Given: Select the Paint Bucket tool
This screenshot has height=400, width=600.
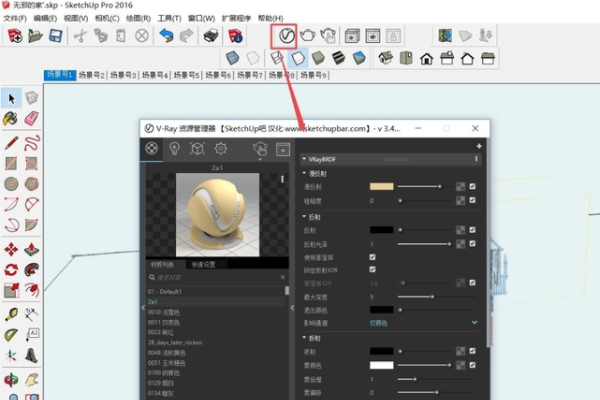Looking at the screenshot, I should coord(10,119).
